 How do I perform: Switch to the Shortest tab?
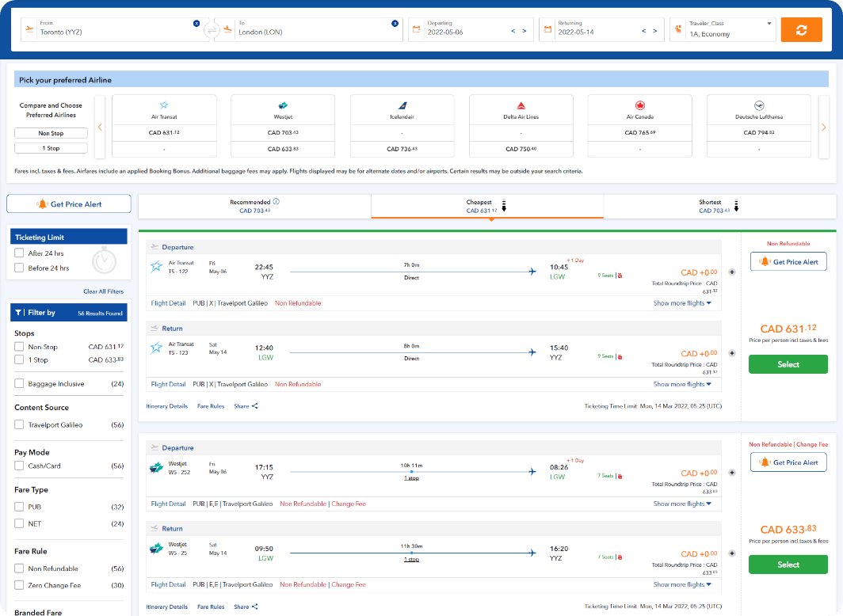coord(720,206)
